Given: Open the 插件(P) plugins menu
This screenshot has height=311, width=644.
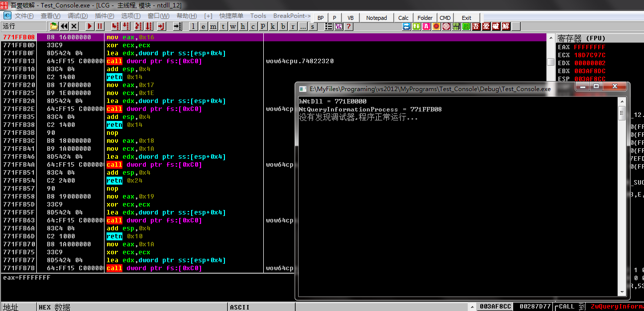Looking at the screenshot, I should pyautogui.click(x=105, y=15).
